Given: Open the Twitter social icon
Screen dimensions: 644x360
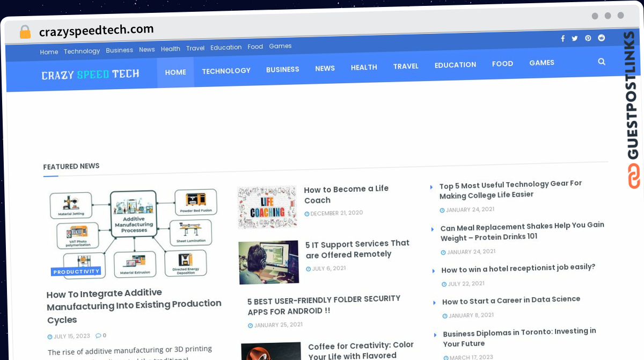Looking at the screenshot, I should 575,38.
